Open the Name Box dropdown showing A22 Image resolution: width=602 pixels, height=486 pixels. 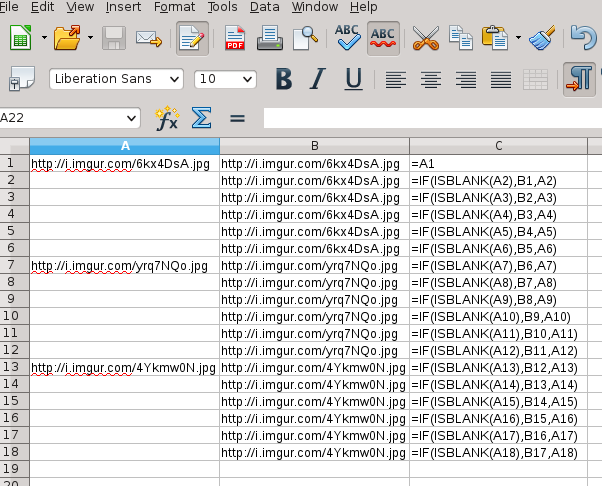(x=138, y=118)
